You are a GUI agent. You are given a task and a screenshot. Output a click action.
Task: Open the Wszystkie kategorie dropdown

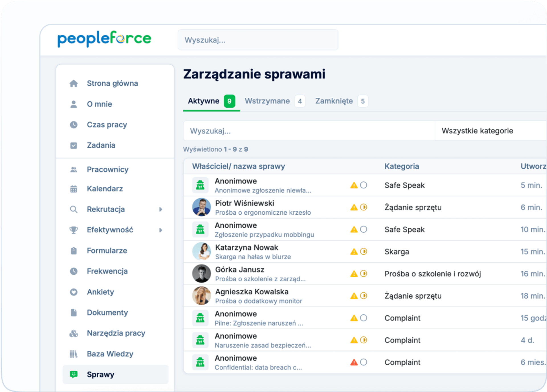[491, 131]
